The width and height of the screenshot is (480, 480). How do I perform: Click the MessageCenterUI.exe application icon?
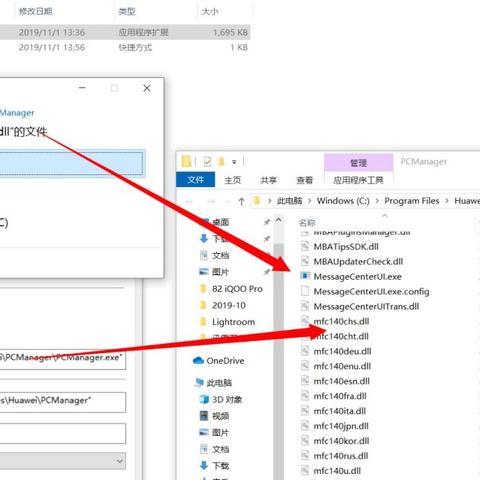pyautogui.click(x=305, y=276)
